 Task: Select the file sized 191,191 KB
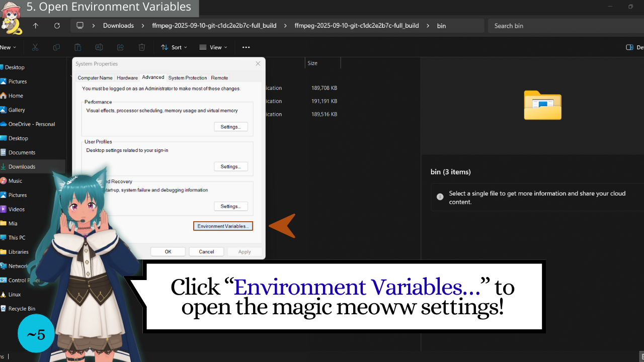tap(324, 101)
